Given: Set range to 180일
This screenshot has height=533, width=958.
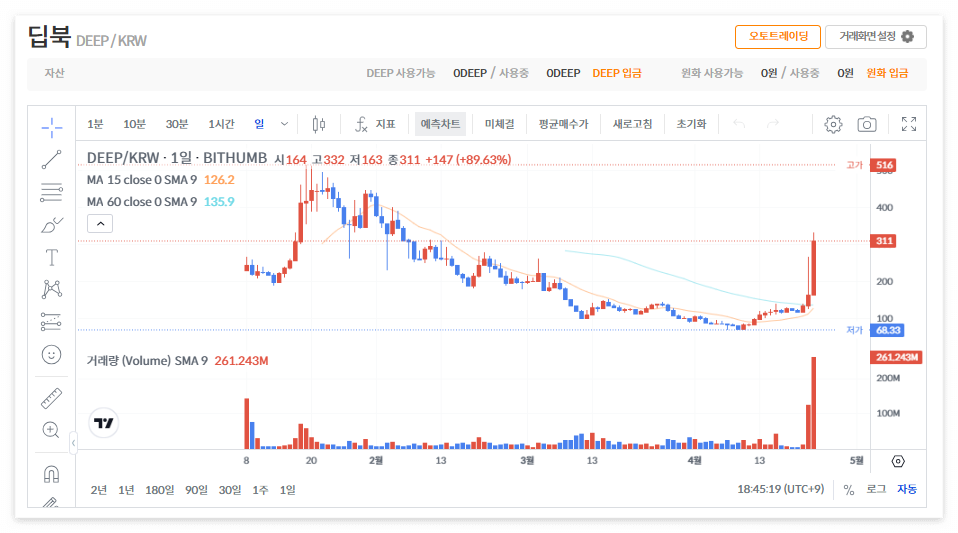Looking at the screenshot, I should pyautogui.click(x=159, y=490).
